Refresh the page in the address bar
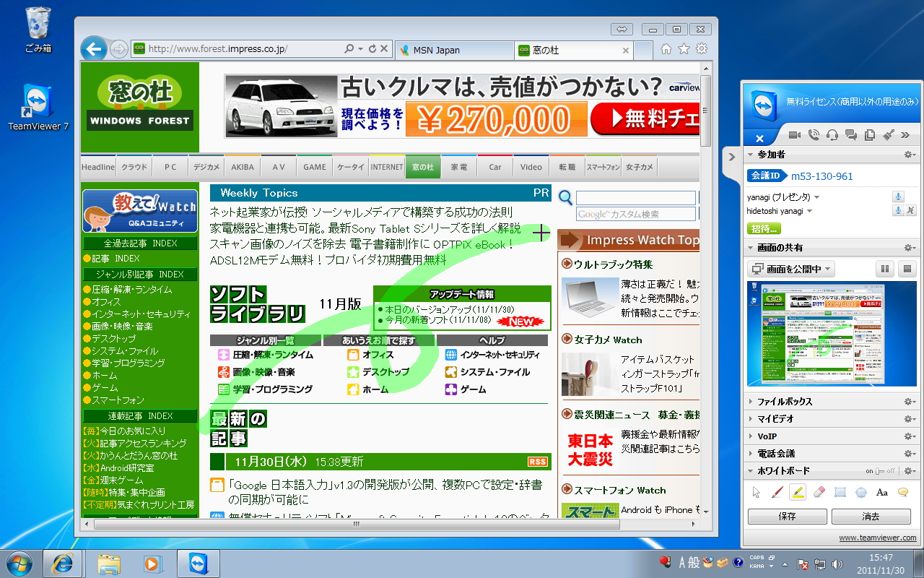The width and height of the screenshot is (924, 578). click(372, 49)
